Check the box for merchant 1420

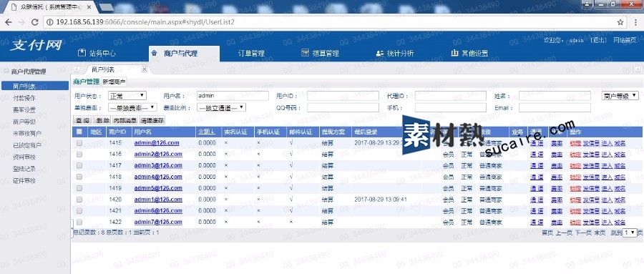pos(79,200)
